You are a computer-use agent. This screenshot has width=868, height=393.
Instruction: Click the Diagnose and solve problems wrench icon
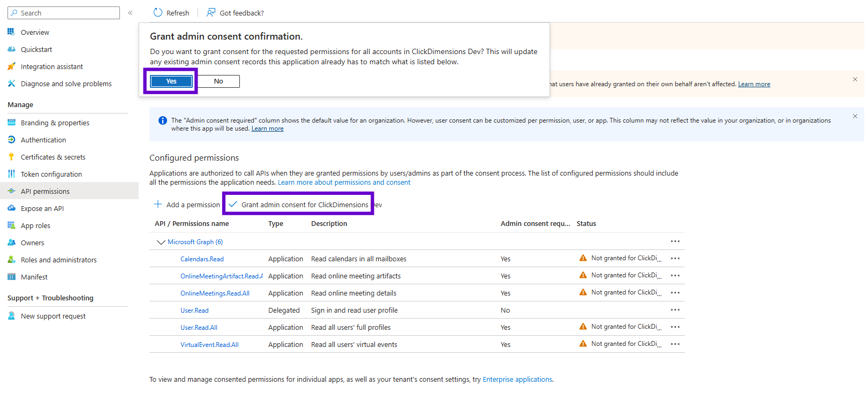click(11, 84)
